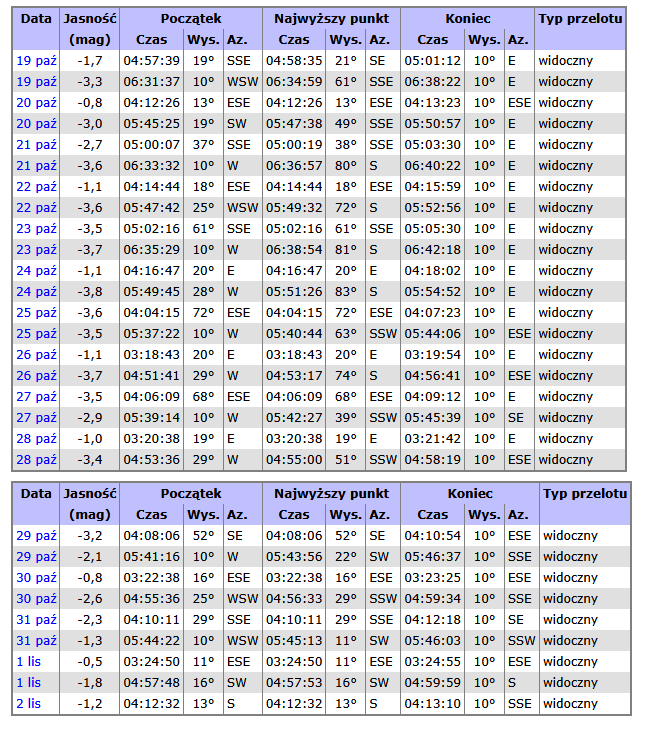Follow the 26 paź link for the 04:51:41 pass
Viewport: 663px width, 748px height.
coord(36,375)
